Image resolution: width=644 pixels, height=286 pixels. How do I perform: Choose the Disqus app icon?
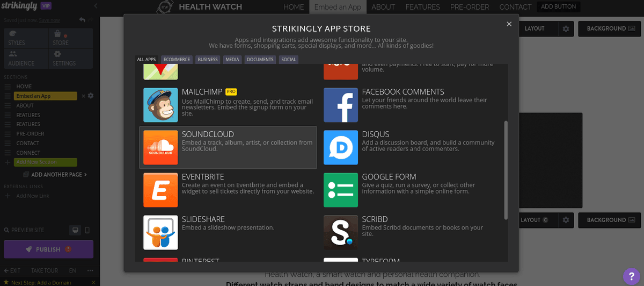coord(341,148)
